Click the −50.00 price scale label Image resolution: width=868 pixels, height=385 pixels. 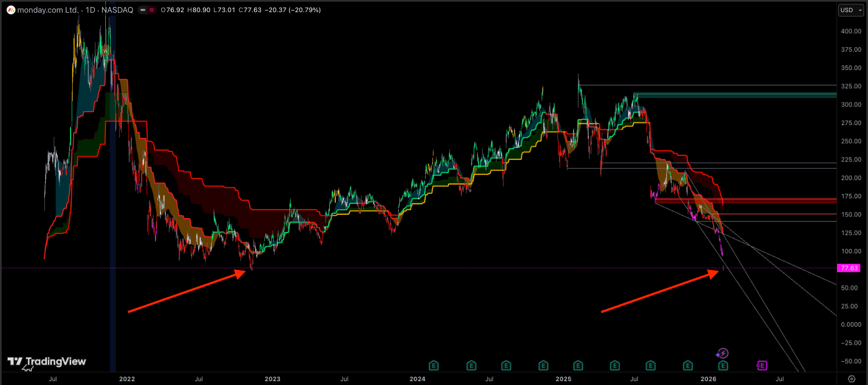[x=851, y=361]
